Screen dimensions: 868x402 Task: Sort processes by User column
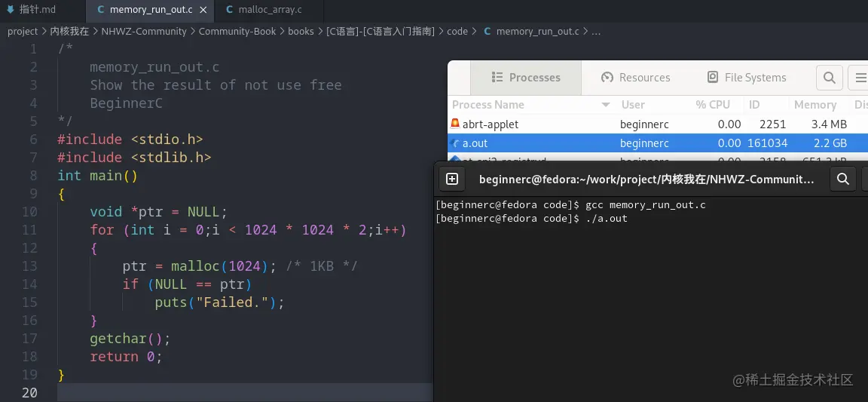[x=633, y=105]
